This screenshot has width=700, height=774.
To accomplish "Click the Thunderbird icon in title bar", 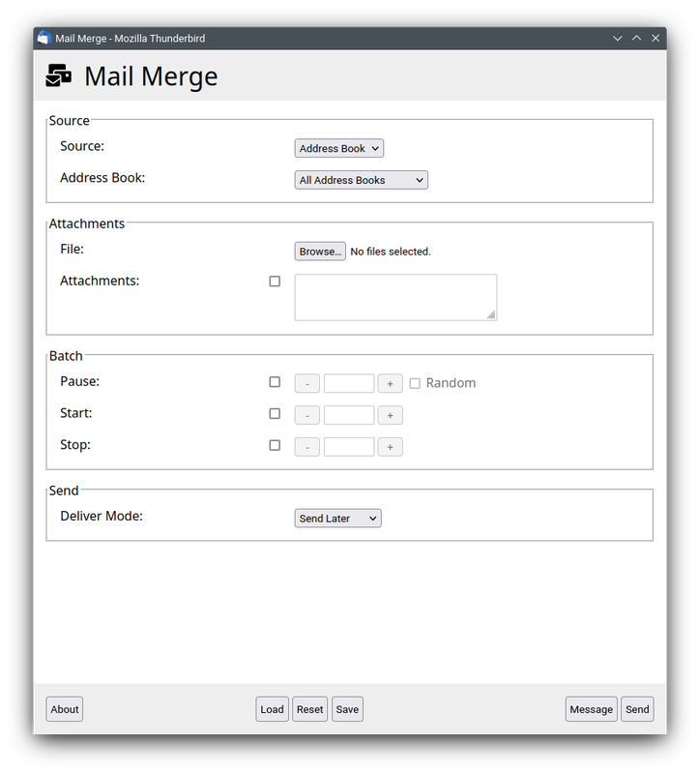I will click(x=44, y=38).
